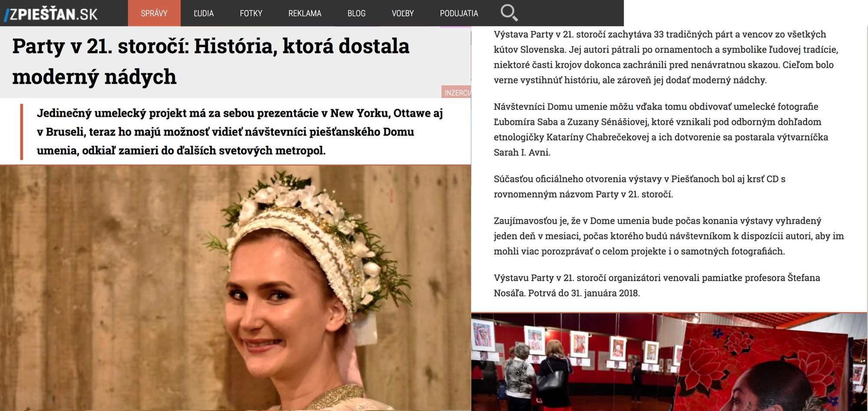Open the PODUJATIA menu item
The image size is (868, 411).
click(x=459, y=13)
